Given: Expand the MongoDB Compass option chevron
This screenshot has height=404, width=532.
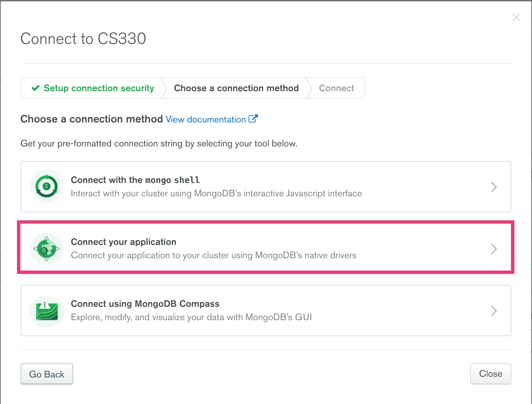Looking at the screenshot, I should 494,311.
